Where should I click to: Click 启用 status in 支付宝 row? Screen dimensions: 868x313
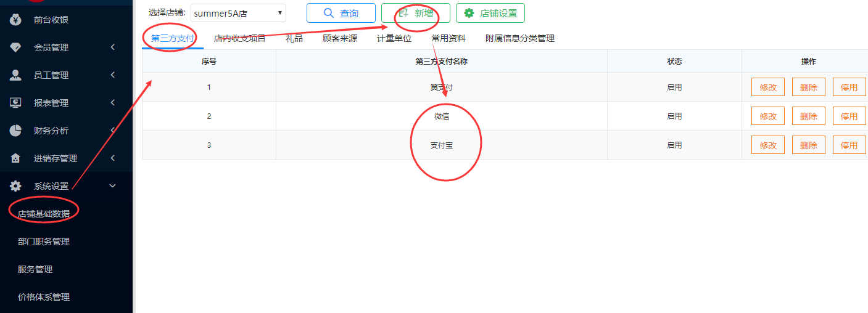coord(674,145)
